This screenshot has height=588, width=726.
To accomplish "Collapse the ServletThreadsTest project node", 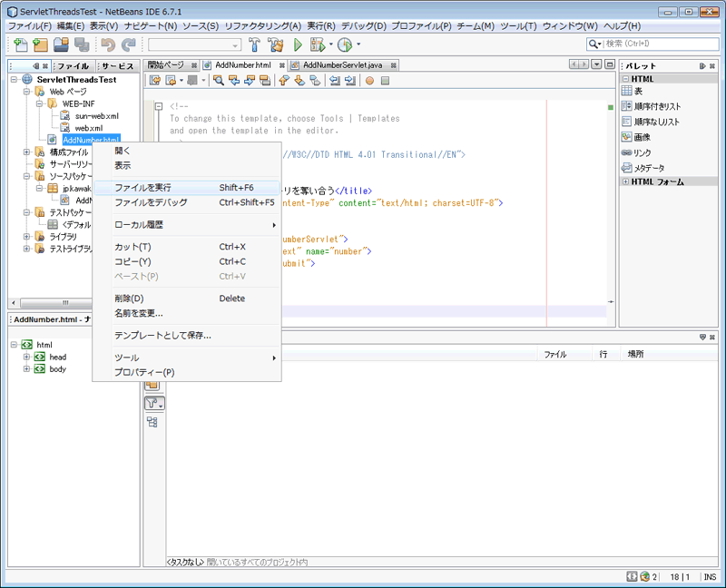I will [15, 80].
